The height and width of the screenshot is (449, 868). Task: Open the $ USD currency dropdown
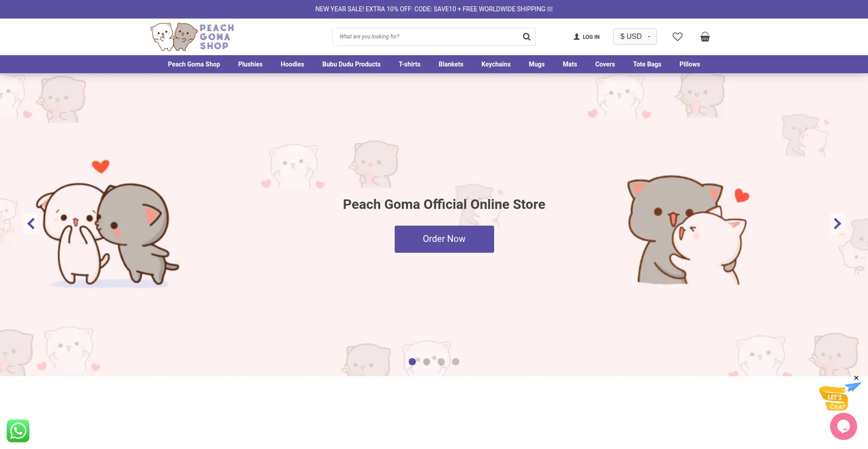coord(635,36)
